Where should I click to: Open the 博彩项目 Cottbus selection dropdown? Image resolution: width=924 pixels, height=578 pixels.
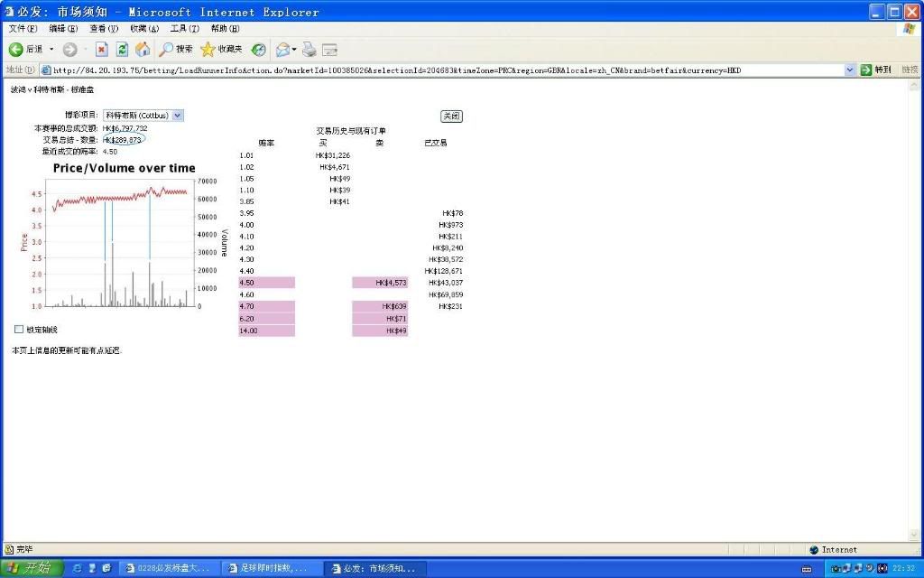[177, 116]
